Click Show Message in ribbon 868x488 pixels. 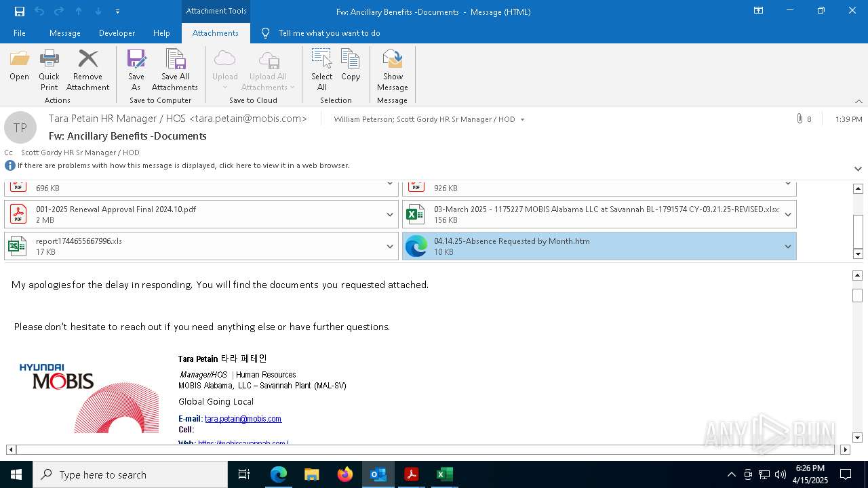(393, 70)
